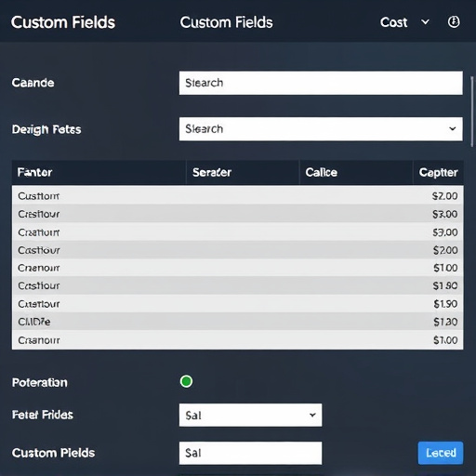Click the circular info icon in header

pos(454,22)
